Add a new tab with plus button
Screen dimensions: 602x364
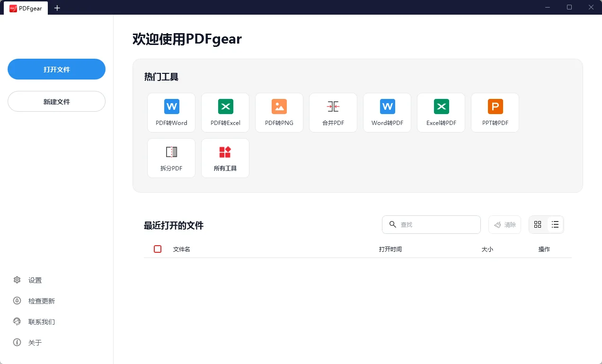point(57,8)
